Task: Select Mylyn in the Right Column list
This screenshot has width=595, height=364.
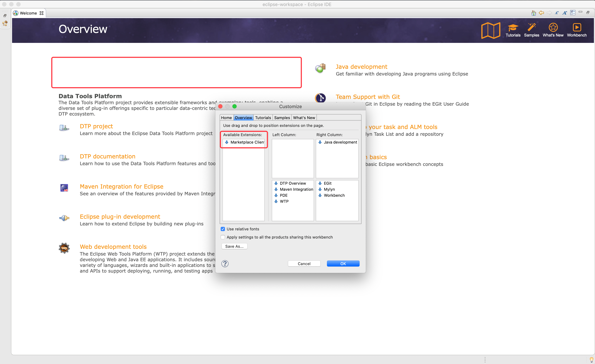Action: pyautogui.click(x=337, y=189)
